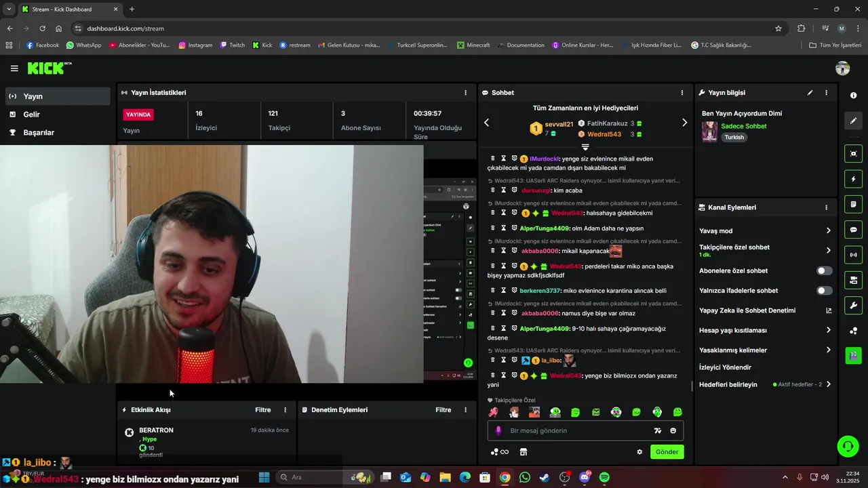Toggle Yalnızca ifadelerle sohbet switch
The image size is (868, 488).
[824, 290]
